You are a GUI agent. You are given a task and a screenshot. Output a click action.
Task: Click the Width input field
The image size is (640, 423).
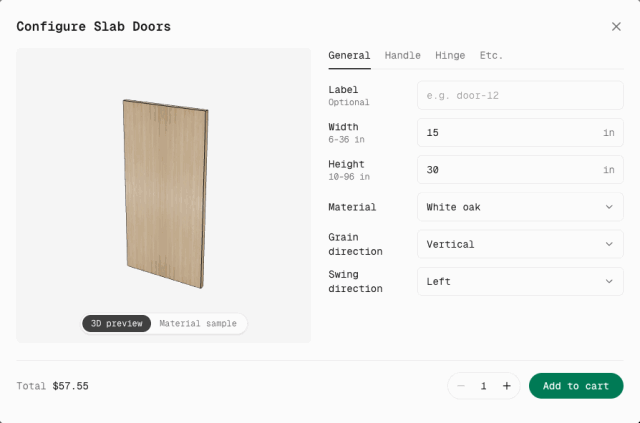click(x=520, y=133)
